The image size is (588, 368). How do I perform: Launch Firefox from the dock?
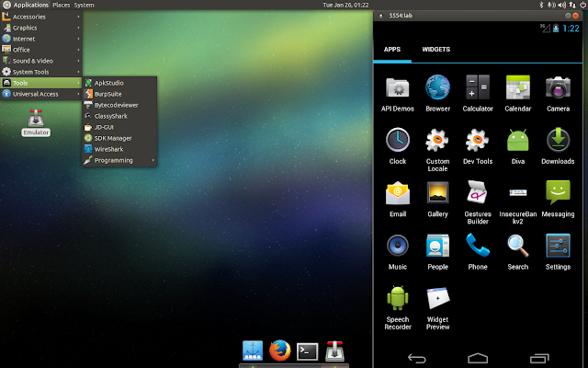click(280, 351)
